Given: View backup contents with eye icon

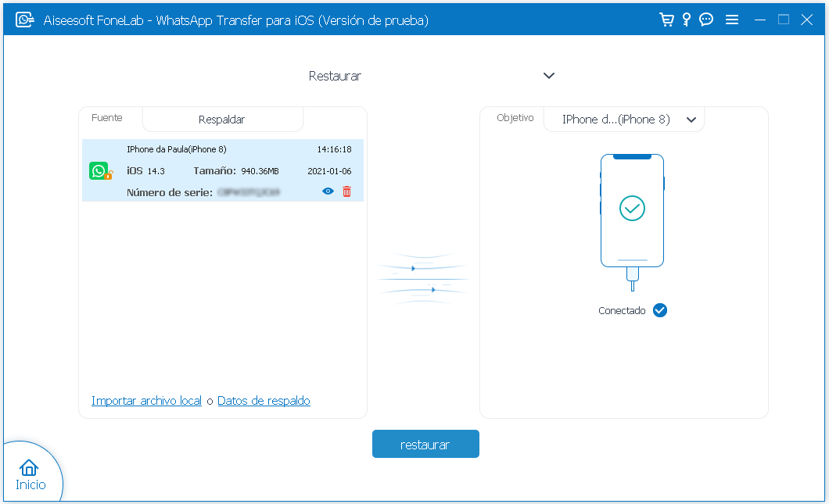Looking at the screenshot, I should click(328, 191).
